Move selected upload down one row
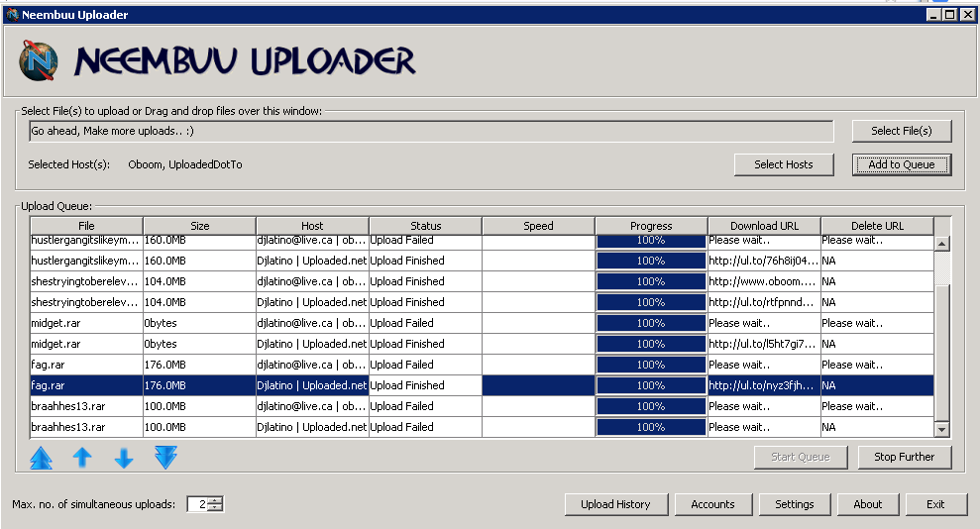980x529 pixels. pyautogui.click(x=124, y=458)
